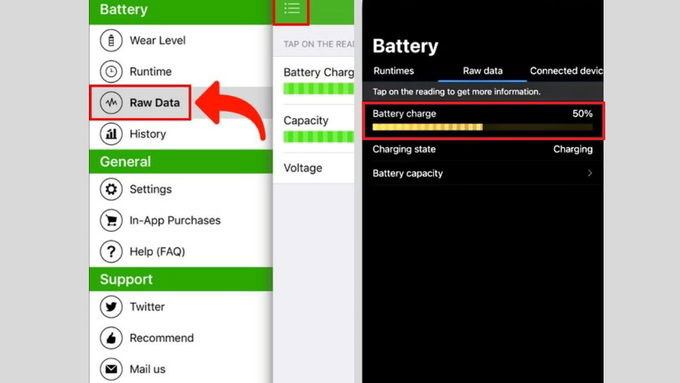Tap the Mail us envelope icon
The height and width of the screenshot is (383, 680).
(x=111, y=369)
